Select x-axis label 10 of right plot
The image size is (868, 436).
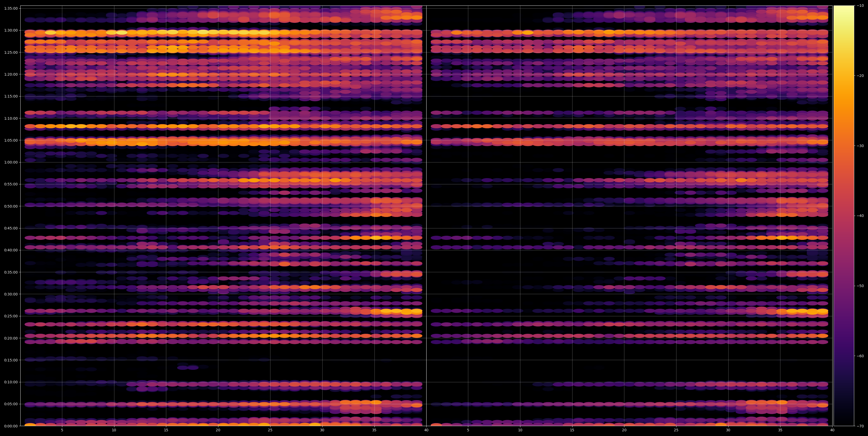[520, 430]
